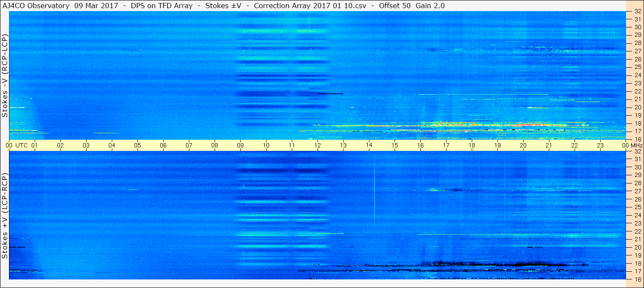Select the 12 hour tick on the time axis
The width and height of the screenshot is (644, 288).
coord(318,146)
